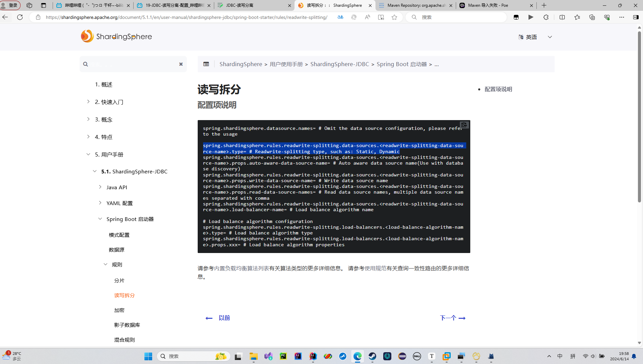Open 模式配置 in sidebar
The height and width of the screenshot is (364, 643).
click(x=119, y=235)
